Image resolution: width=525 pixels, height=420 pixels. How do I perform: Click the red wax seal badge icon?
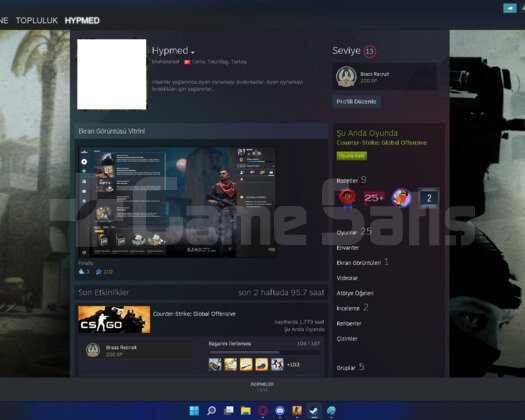pos(347,198)
